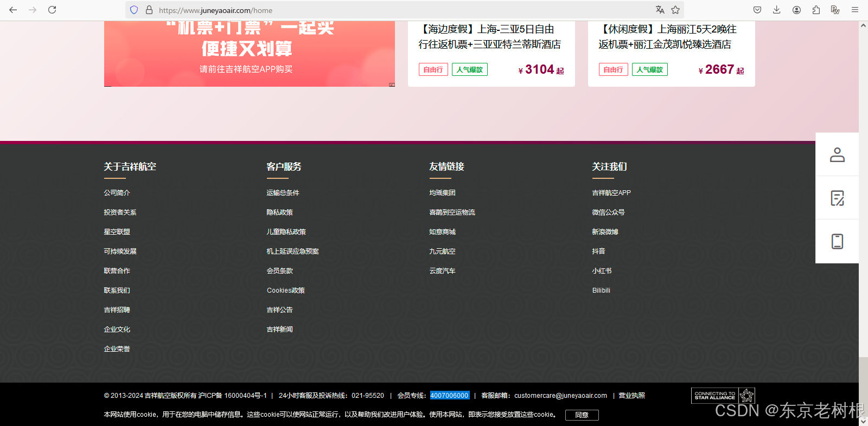The width and height of the screenshot is (868, 426).
Task: Open 抖音 link
Action: coord(599,251)
